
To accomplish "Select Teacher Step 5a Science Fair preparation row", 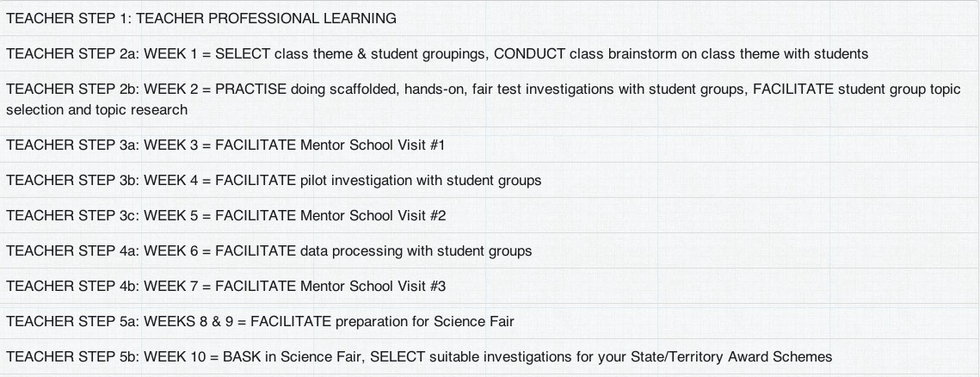I will pos(490,321).
